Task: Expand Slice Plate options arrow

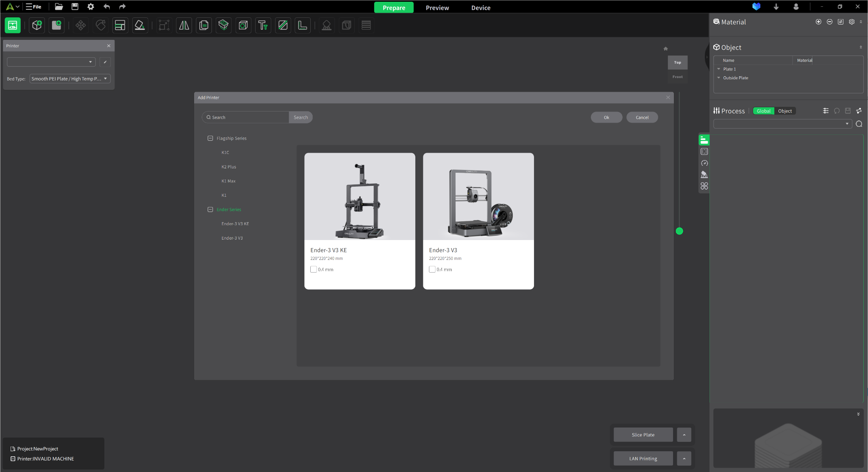Action: (684, 435)
